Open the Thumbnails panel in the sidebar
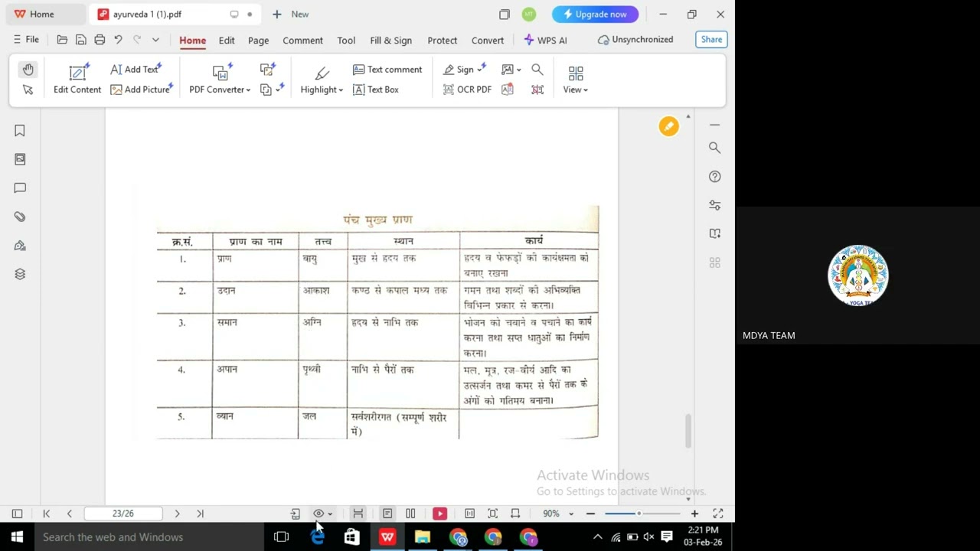The width and height of the screenshot is (980, 551). [20, 159]
